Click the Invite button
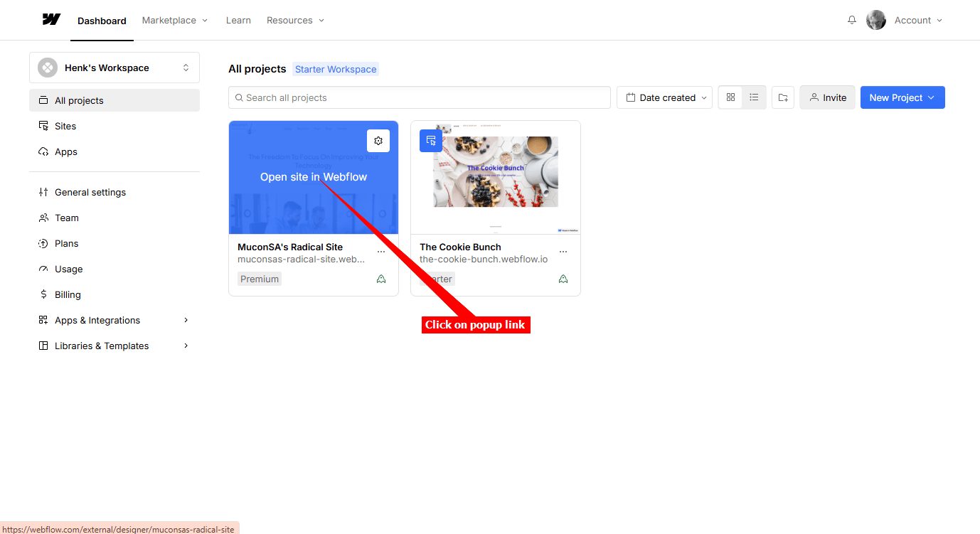 827,97
